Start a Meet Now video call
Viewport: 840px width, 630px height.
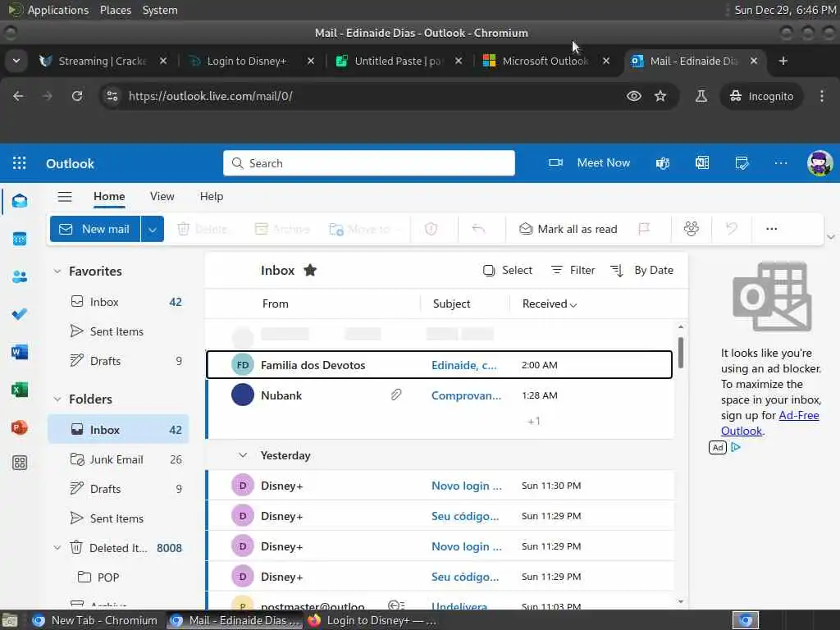tap(589, 163)
